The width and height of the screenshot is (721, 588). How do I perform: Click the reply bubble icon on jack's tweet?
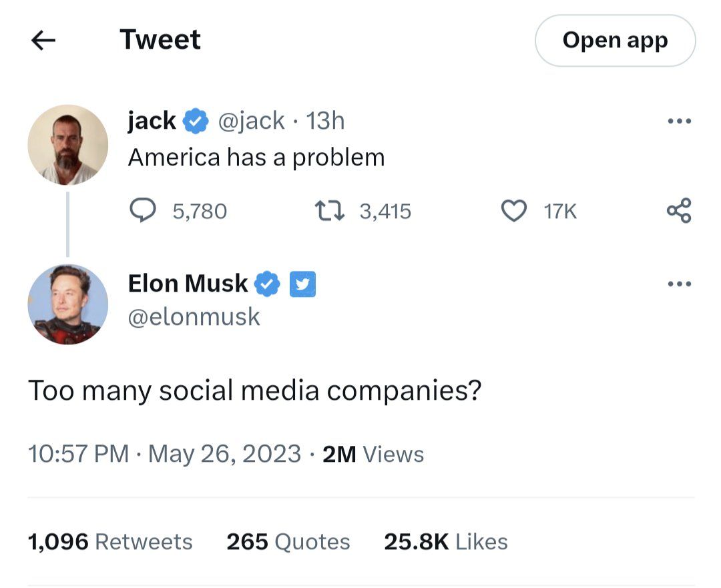tap(142, 211)
